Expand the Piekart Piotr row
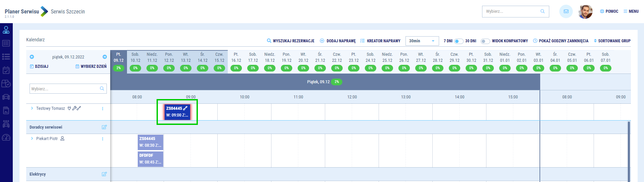Viewport: 644px width, 182px height. click(x=32, y=139)
